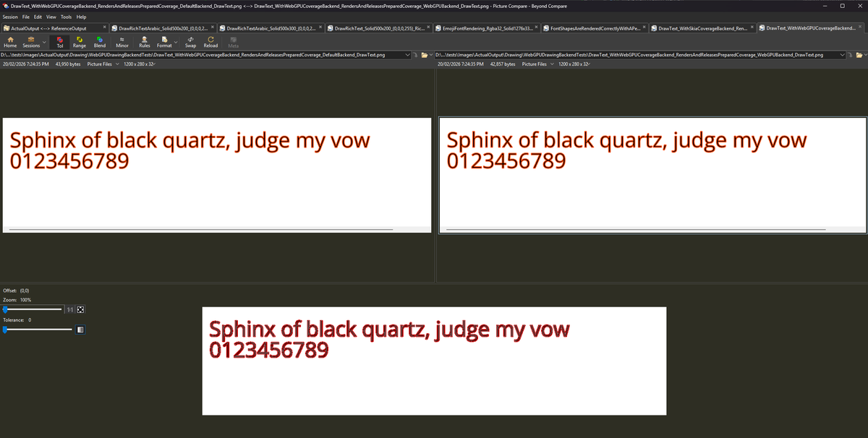Screen dimensions: 868x438
Task: Open the Session menu
Action: point(10,17)
